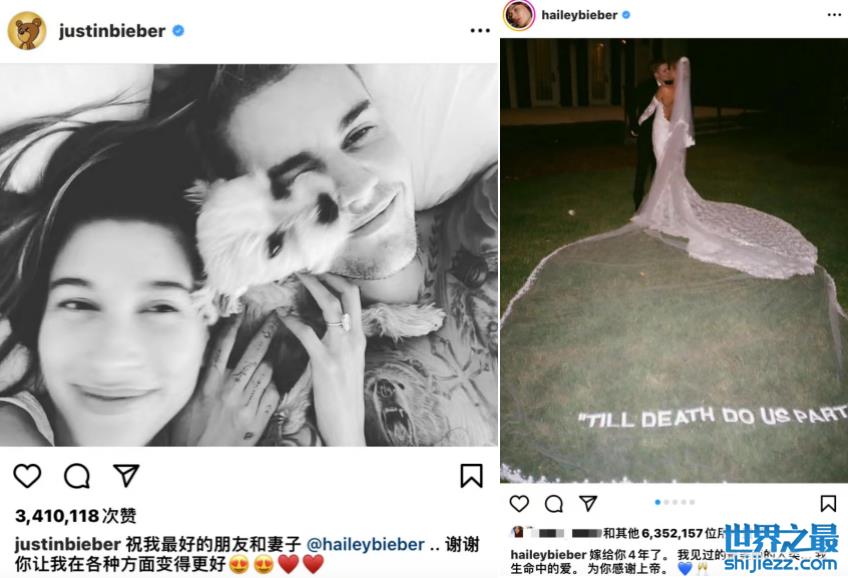View the 3,410,118 likes list
The image size is (848, 578).
pos(75,516)
